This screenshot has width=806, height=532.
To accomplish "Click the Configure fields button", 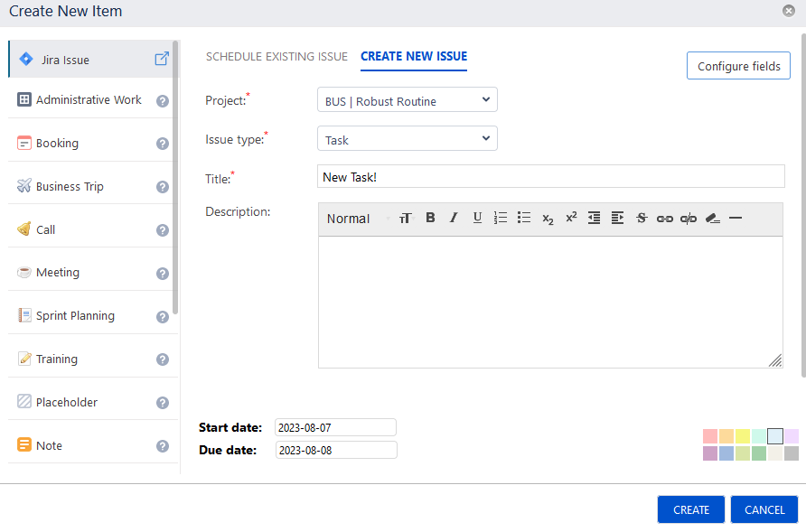I will (738, 65).
